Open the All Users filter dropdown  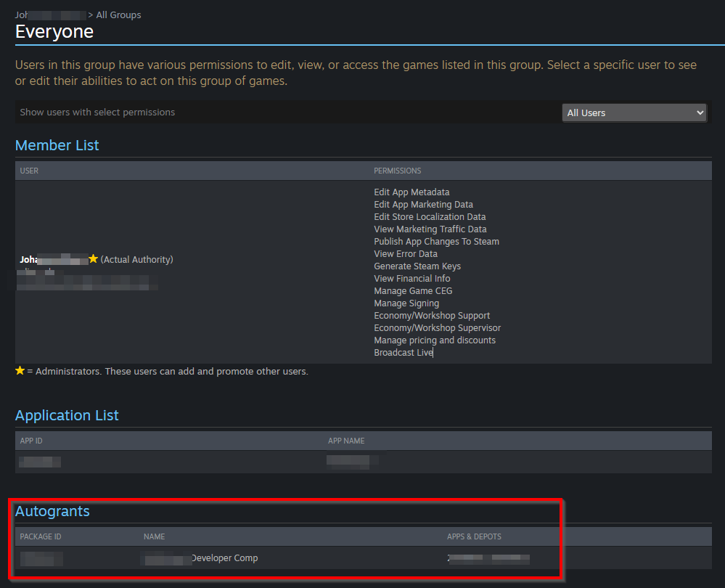[x=635, y=113]
